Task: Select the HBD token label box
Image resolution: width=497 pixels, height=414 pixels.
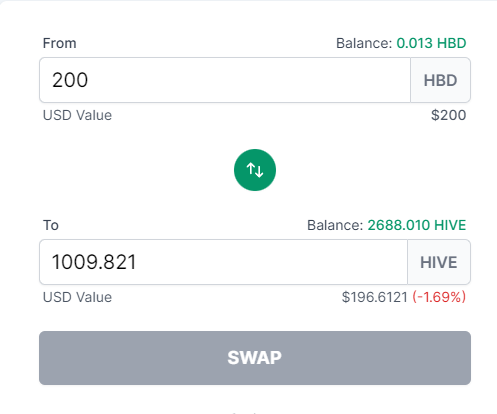Action: click(440, 80)
